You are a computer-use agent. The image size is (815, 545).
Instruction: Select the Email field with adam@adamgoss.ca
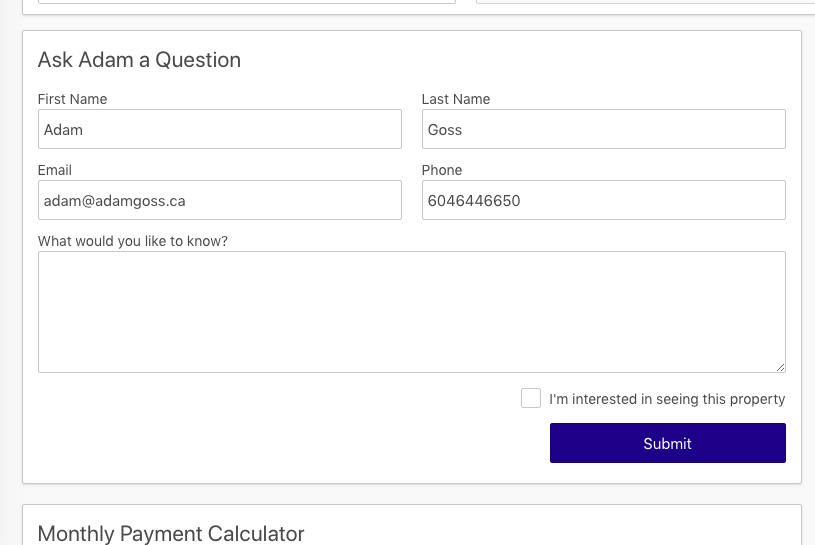coord(219,200)
